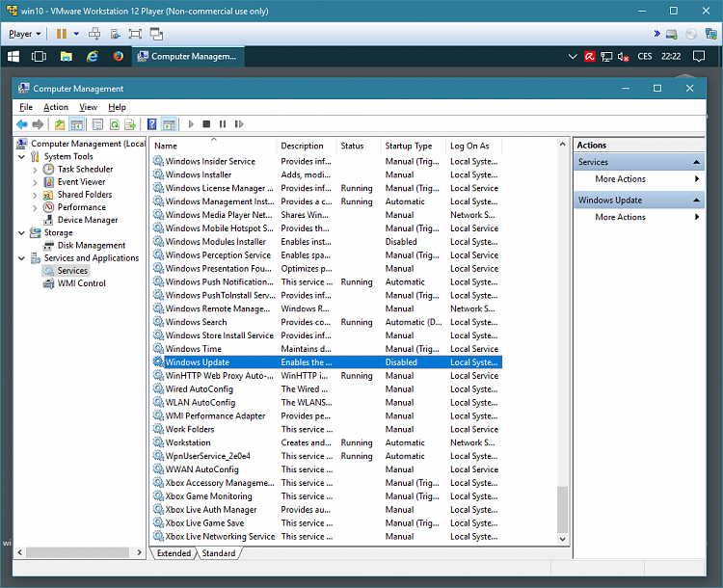Image resolution: width=723 pixels, height=588 pixels.
Task: Click the tree pane horizontal scrollbar thumb
Action: (x=78, y=552)
